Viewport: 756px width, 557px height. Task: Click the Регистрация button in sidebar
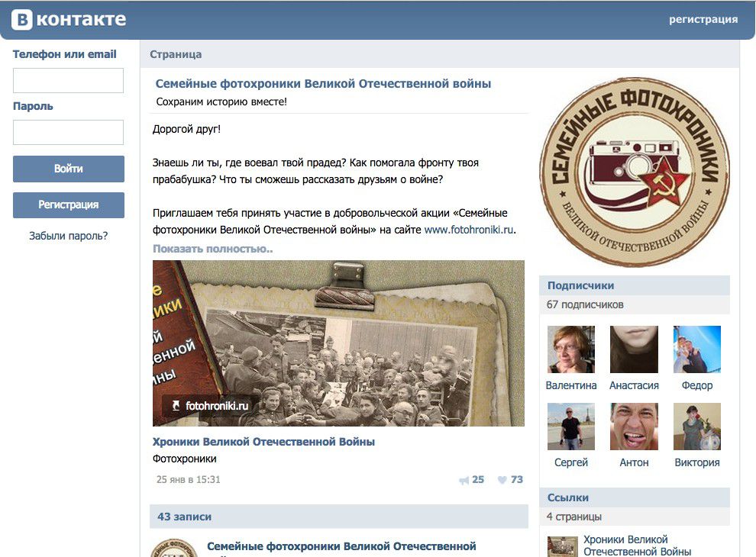[x=69, y=204]
